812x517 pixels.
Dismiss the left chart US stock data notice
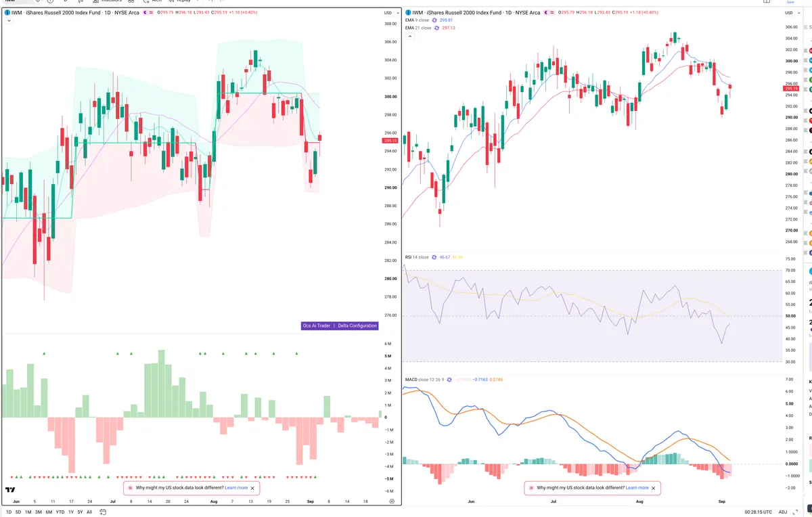pos(253,488)
